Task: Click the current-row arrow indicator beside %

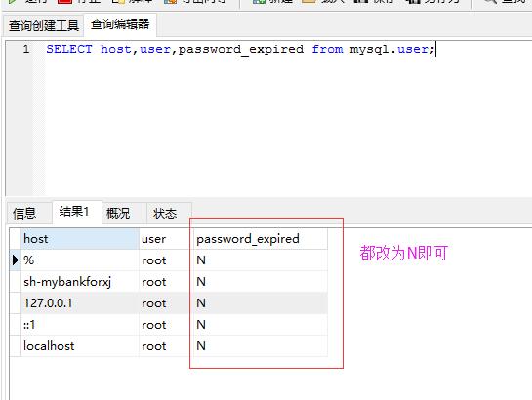Action: coord(16,260)
